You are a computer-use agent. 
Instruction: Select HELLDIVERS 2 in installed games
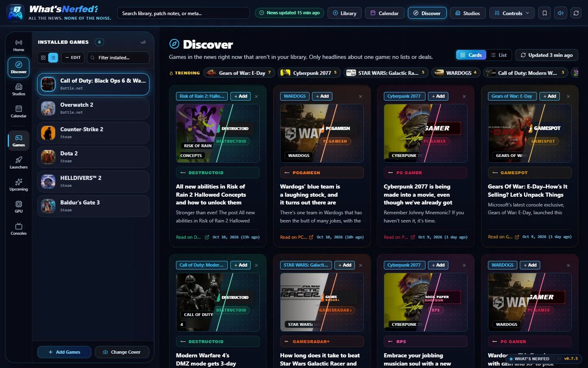click(93, 182)
